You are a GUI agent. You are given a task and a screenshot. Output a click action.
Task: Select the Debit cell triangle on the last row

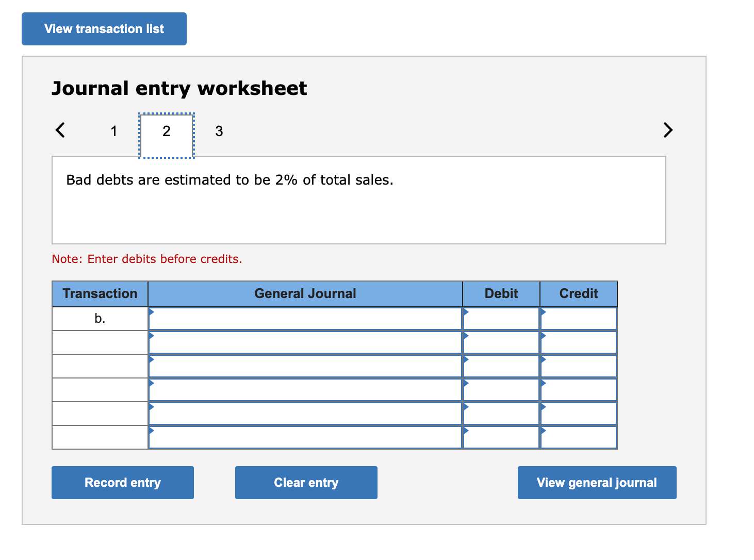(465, 431)
